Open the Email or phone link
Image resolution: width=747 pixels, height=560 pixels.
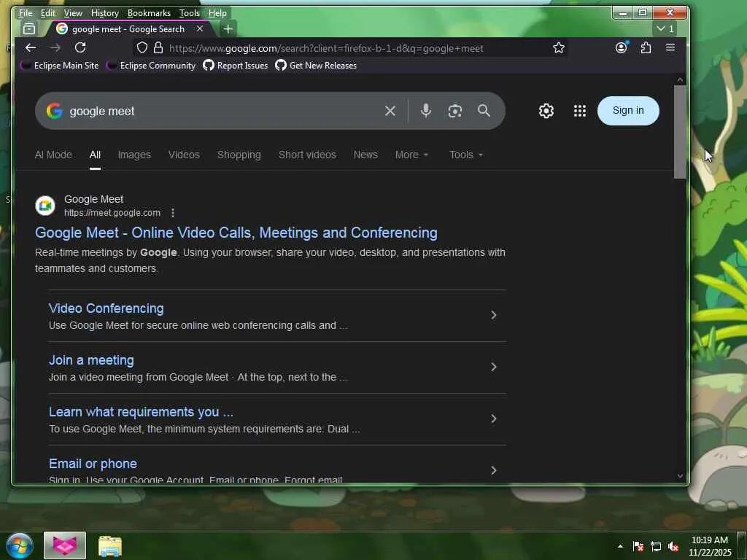coord(93,463)
